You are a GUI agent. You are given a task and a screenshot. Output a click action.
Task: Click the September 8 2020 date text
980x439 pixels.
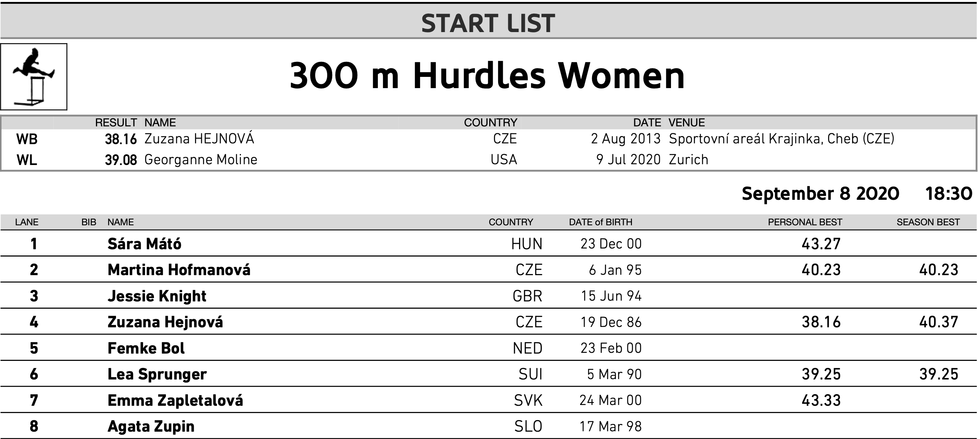[x=820, y=193]
